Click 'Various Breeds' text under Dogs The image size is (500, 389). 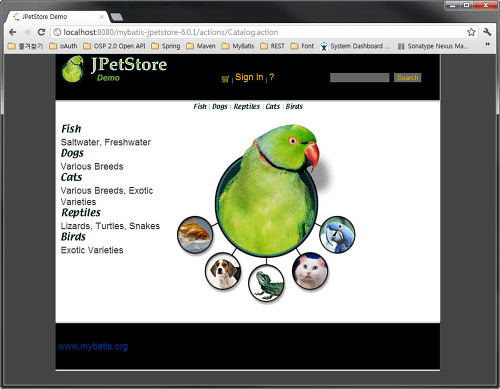[x=92, y=166]
